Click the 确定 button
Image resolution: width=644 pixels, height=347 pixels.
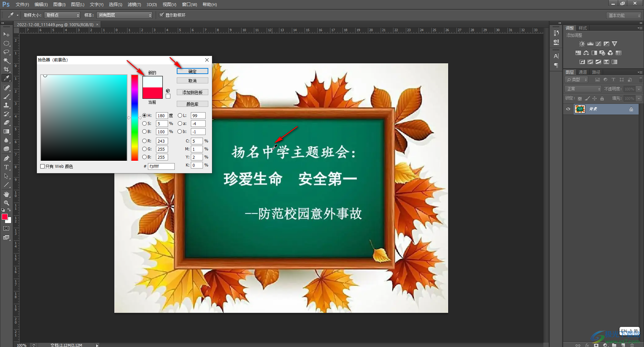pos(193,71)
